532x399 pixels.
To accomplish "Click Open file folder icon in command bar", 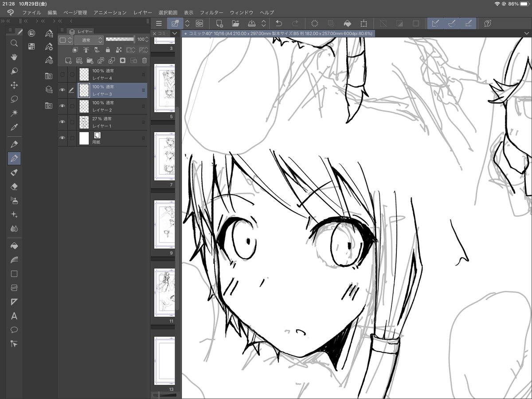I will [x=235, y=23].
